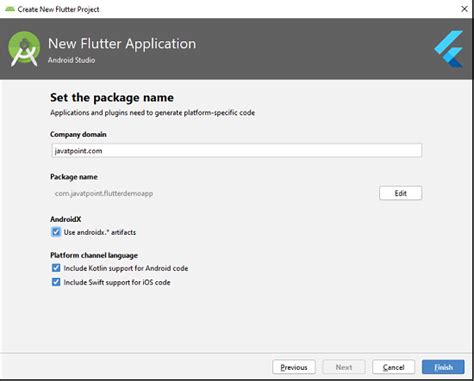Focus the Company domain text field
Screen dimensions: 474x381
tap(237, 151)
